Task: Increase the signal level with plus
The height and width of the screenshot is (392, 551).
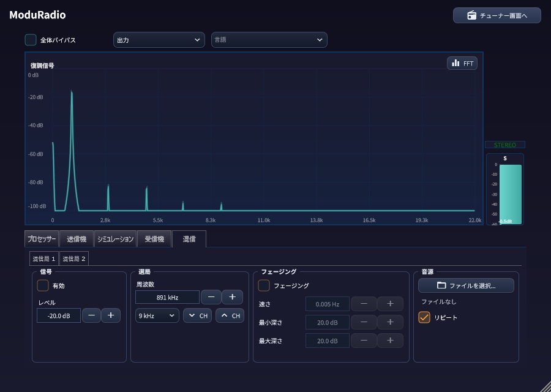Action: pyautogui.click(x=111, y=315)
